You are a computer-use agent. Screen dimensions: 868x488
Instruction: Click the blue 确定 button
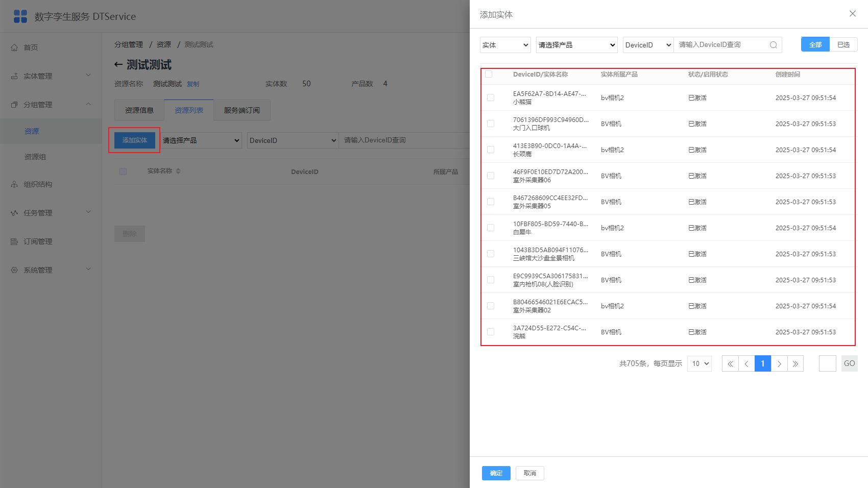point(496,473)
